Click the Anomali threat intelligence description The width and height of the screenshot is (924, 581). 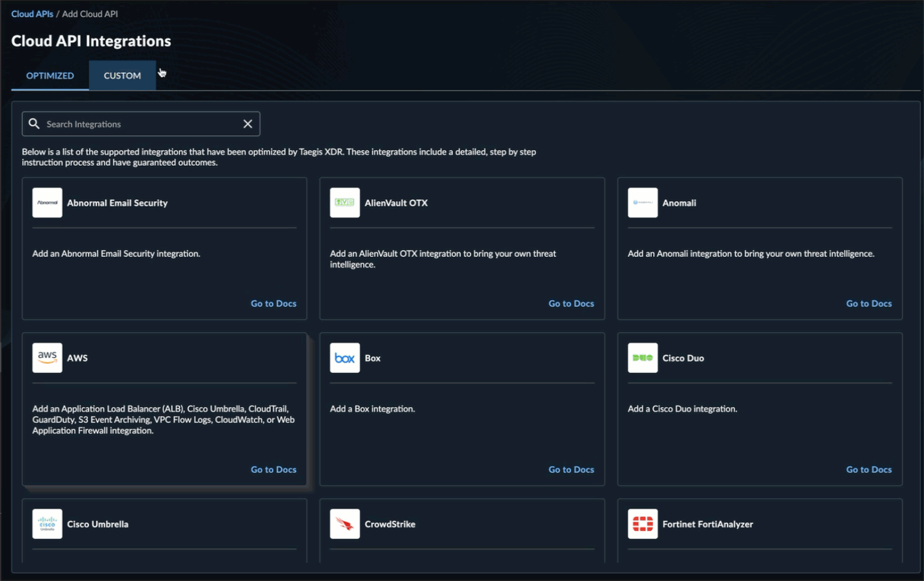(751, 254)
